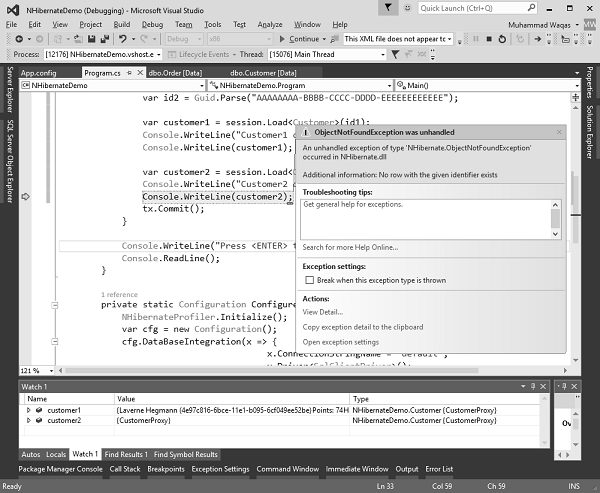Viewport: 600px width, 493px height.
Task: Click the editor horizontal scrollbar thumb
Action: click(x=271, y=371)
